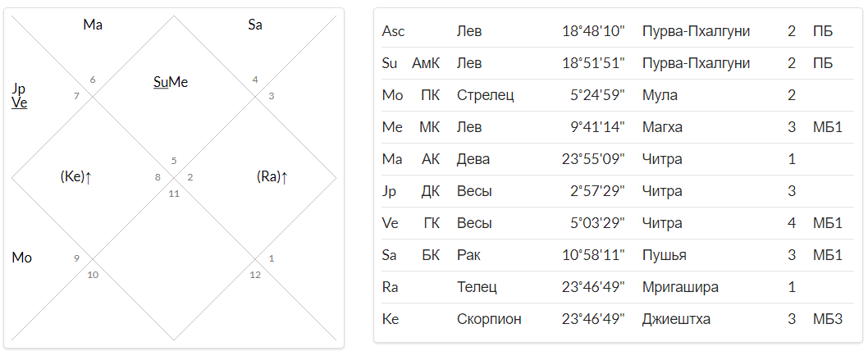The width and height of the screenshot is (868, 356).
Task: Click МБ3 tag in Ke row
Action: click(828, 319)
